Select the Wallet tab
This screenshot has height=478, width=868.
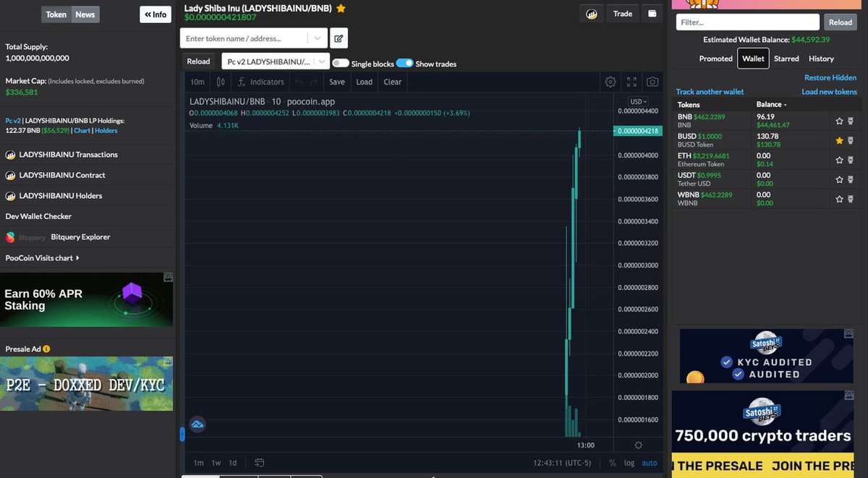[x=753, y=59]
